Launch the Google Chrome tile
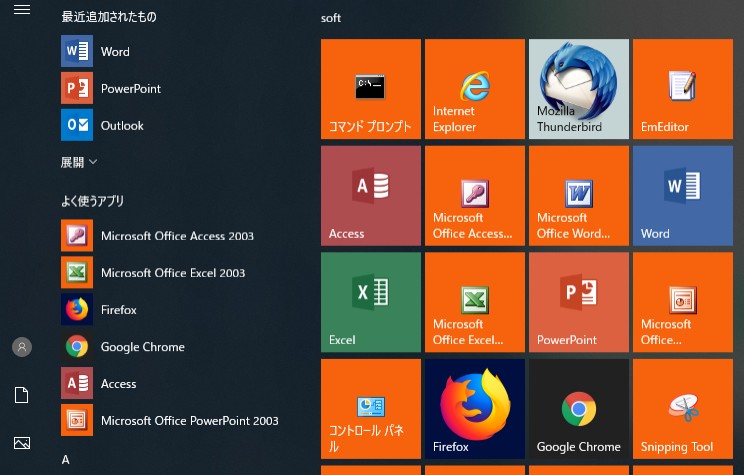Image resolution: width=744 pixels, height=475 pixels. pyautogui.click(x=579, y=409)
